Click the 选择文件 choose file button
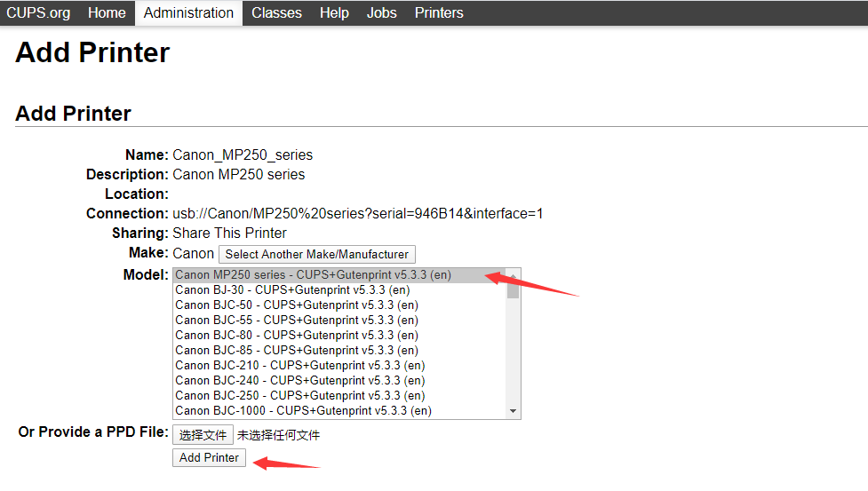The image size is (868, 491). click(x=203, y=435)
